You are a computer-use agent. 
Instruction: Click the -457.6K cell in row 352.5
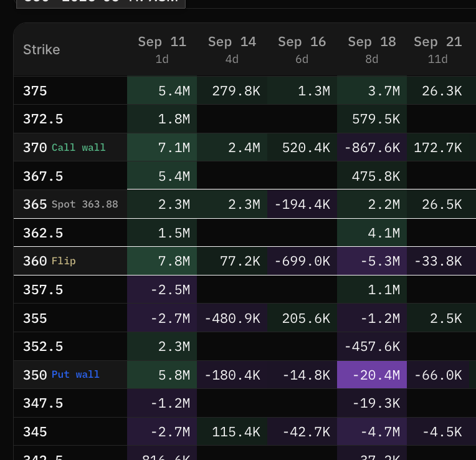click(x=372, y=347)
